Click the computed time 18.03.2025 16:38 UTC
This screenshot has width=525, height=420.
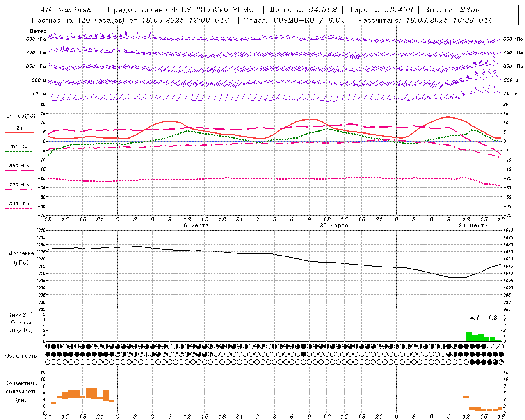[450, 20]
